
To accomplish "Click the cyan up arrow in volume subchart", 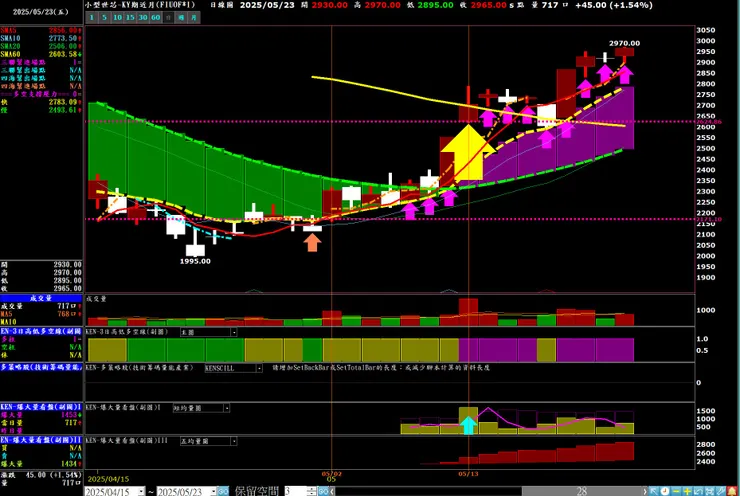I will pyautogui.click(x=468, y=425).
